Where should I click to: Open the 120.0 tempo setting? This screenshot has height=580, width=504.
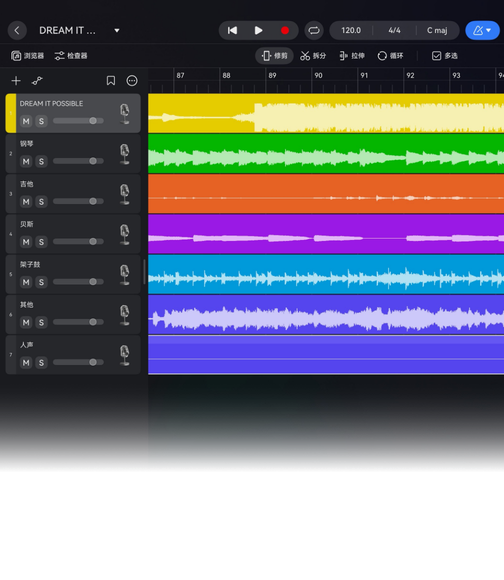coord(351,30)
